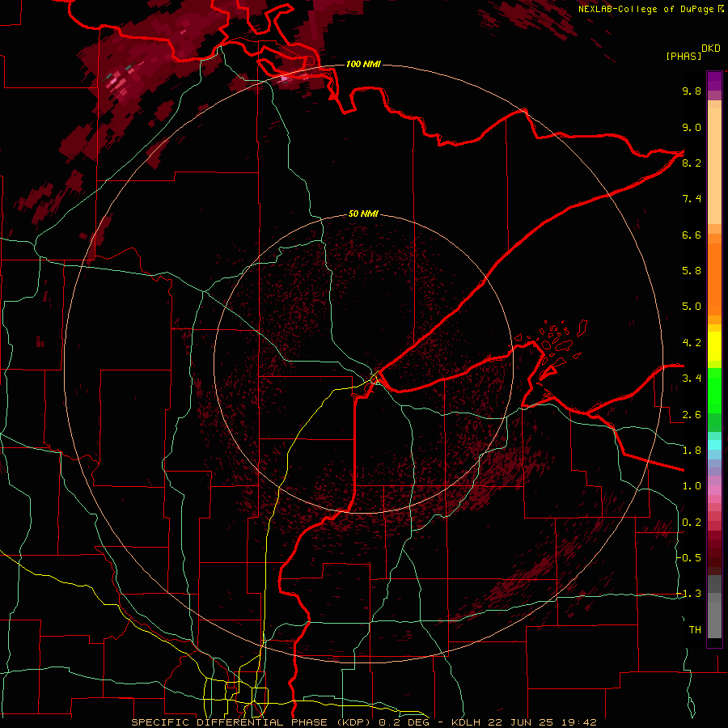The width and height of the screenshot is (728, 728).
Task: Click the 22 JUN 25 date in caption
Action: tap(519, 722)
